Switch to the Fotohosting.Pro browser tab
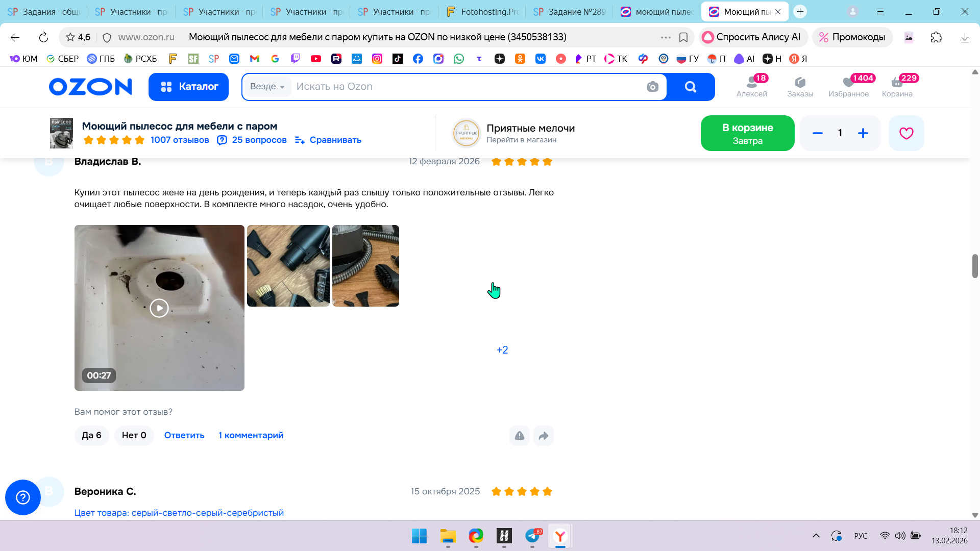The width and height of the screenshot is (980, 551). (482, 12)
